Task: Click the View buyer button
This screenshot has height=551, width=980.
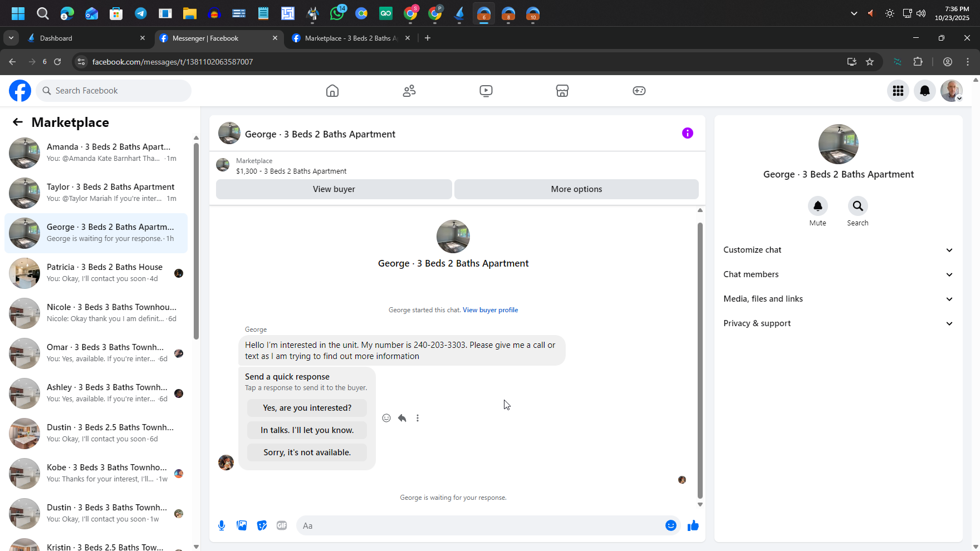Action: click(x=334, y=189)
